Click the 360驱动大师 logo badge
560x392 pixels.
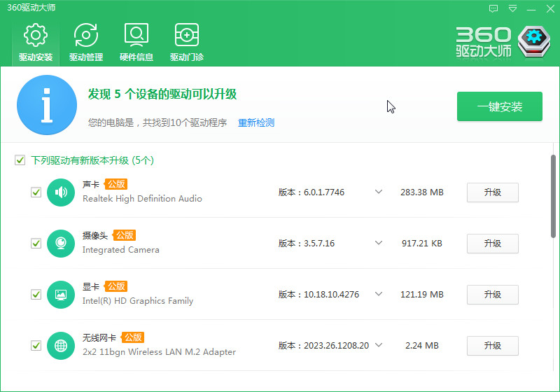pyautogui.click(x=534, y=41)
